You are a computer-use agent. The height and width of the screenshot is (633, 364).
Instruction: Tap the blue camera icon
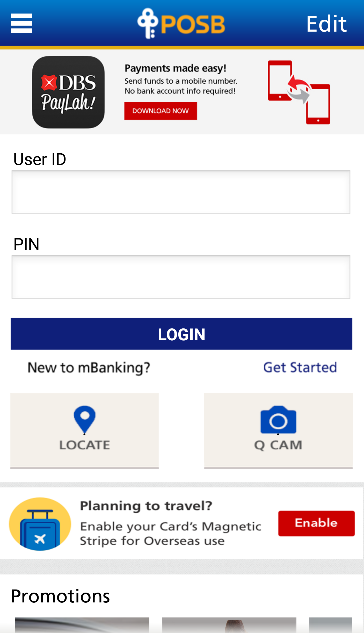278,420
